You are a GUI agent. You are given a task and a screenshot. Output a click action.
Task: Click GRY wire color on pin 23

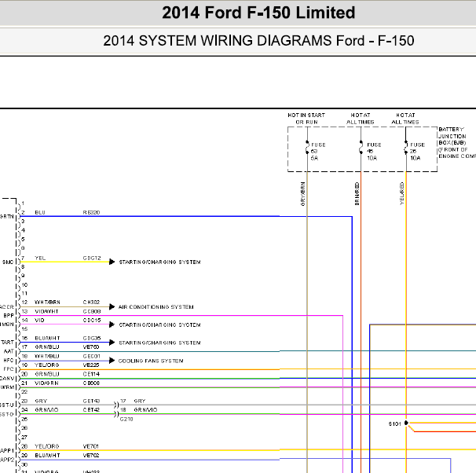pyautogui.click(x=41, y=401)
